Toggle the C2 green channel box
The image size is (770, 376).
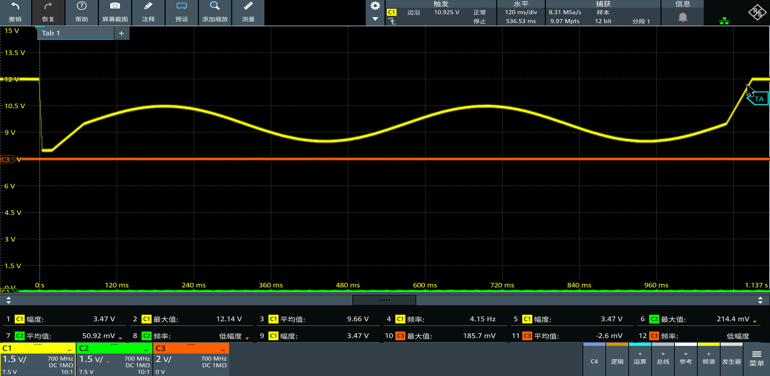[x=114, y=359]
